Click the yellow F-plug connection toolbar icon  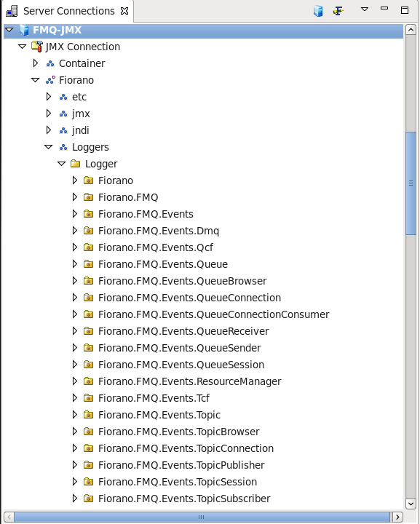(x=338, y=11)
